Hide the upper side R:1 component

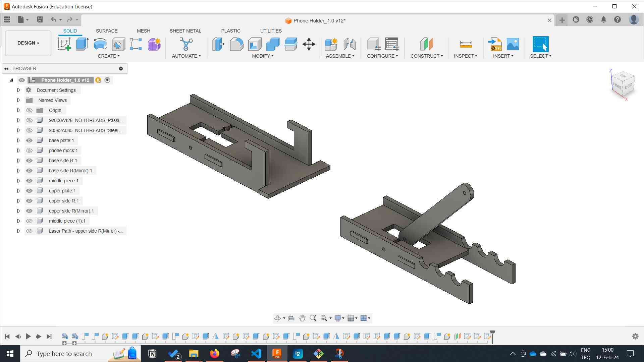coord(29,201)
